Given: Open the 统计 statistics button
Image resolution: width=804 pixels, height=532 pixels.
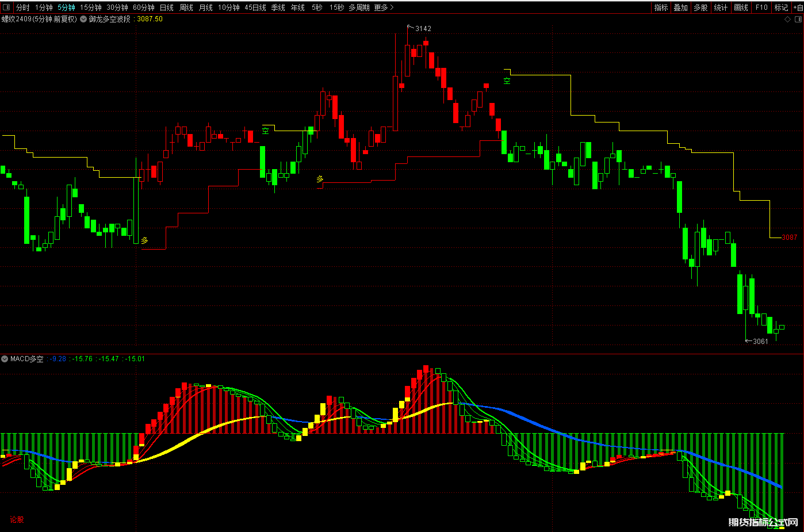Looking at the screenshot, I should (720, 7).
